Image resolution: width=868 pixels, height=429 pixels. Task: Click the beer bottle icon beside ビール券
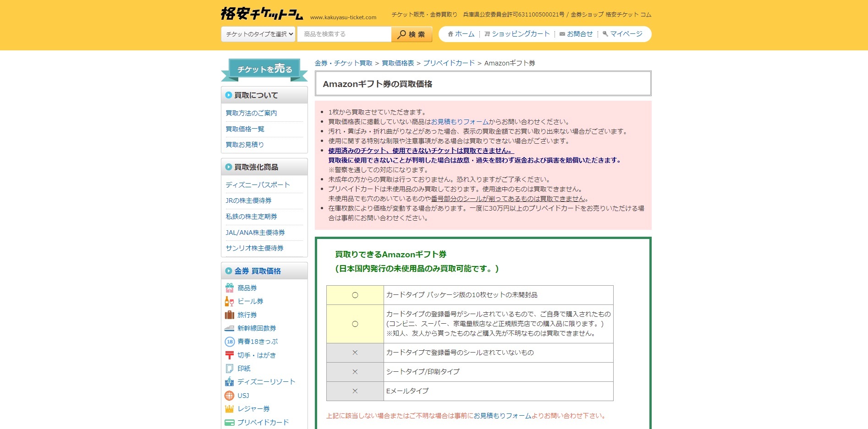[x=230, y=301]
